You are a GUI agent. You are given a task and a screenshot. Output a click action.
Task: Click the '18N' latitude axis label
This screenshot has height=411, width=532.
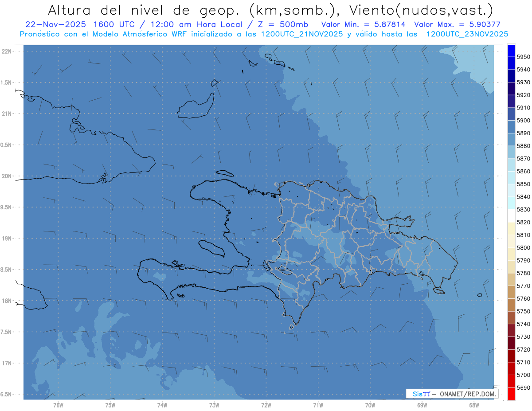coord(6,301)
